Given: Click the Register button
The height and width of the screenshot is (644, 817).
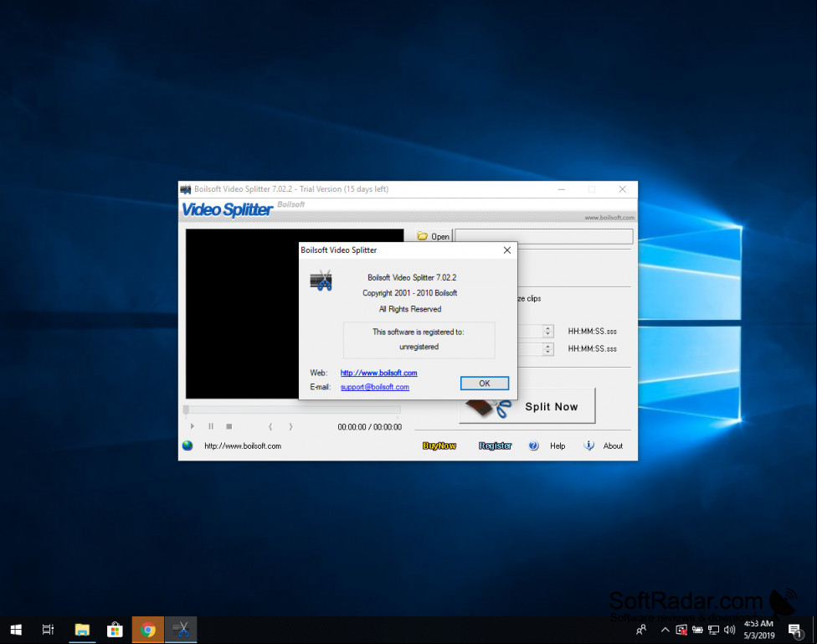Looking at the screenshot, I should coord(495,446).
